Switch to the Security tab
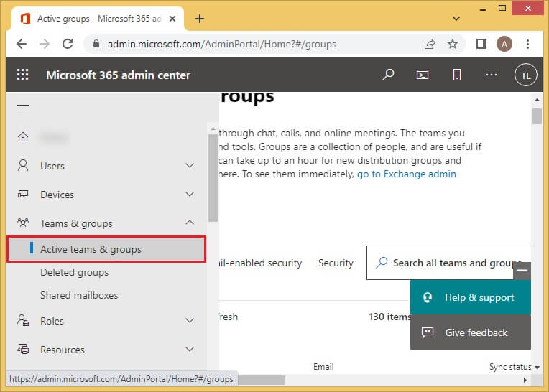 pos(336,263)
